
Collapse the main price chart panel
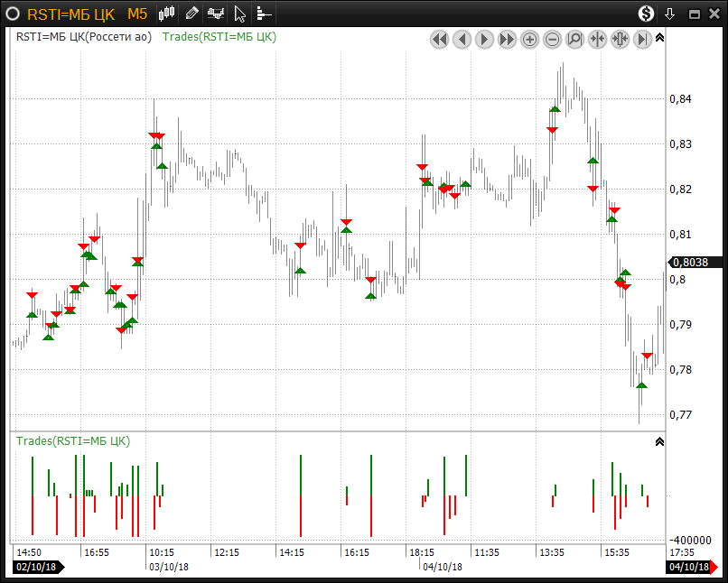click(x=659, y=38)
